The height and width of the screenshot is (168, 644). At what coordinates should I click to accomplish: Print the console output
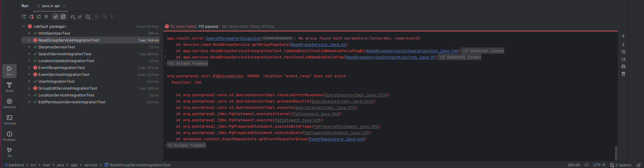pos(623,66)
